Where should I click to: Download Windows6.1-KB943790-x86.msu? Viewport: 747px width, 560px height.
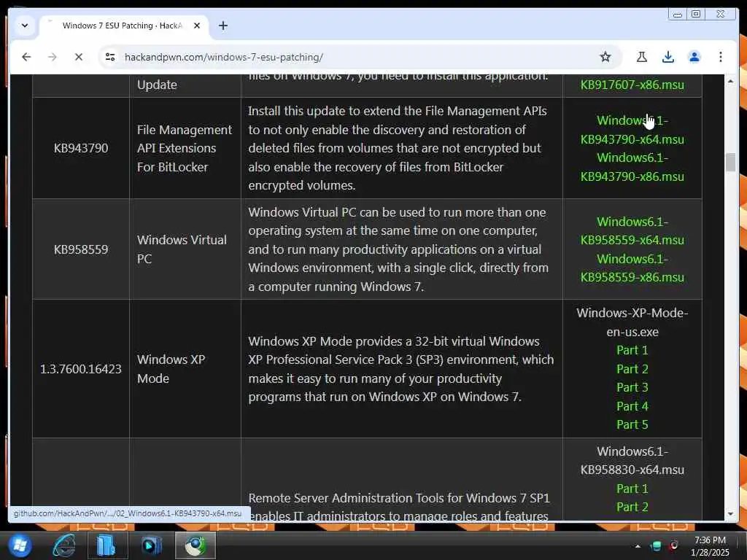632,167
